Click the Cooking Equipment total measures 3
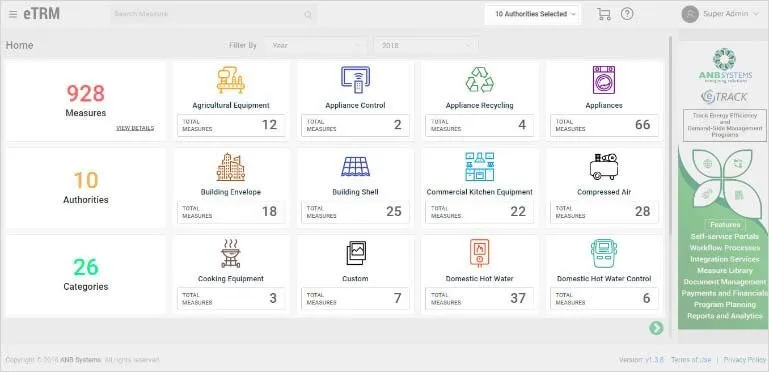 [x=231, y=298]
